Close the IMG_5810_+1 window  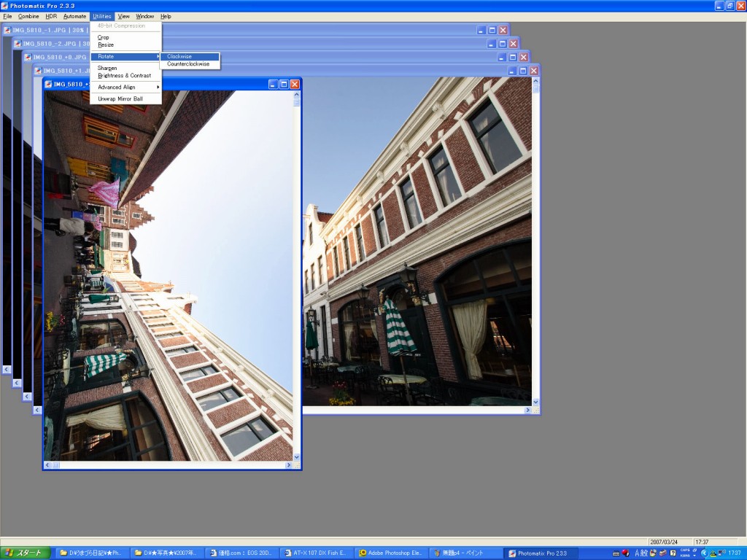(534, 71)
